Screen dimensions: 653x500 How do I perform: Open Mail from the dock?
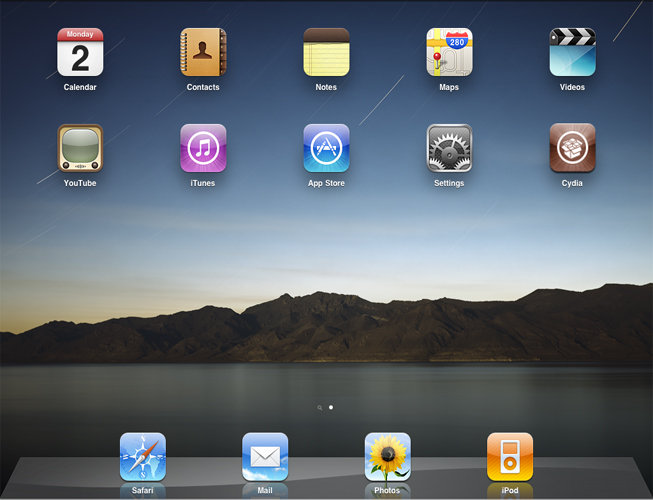pyautogui.click(x=265, y=457)
